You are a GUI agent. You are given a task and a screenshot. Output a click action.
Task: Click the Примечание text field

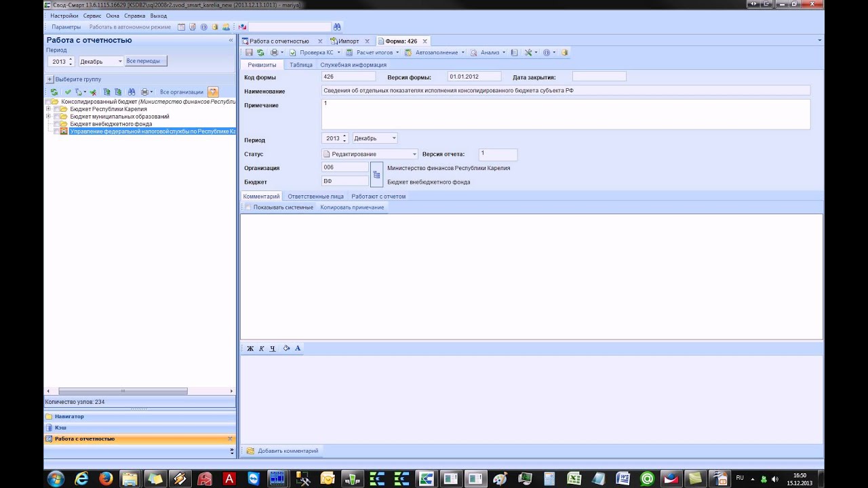tap(566, 114)
